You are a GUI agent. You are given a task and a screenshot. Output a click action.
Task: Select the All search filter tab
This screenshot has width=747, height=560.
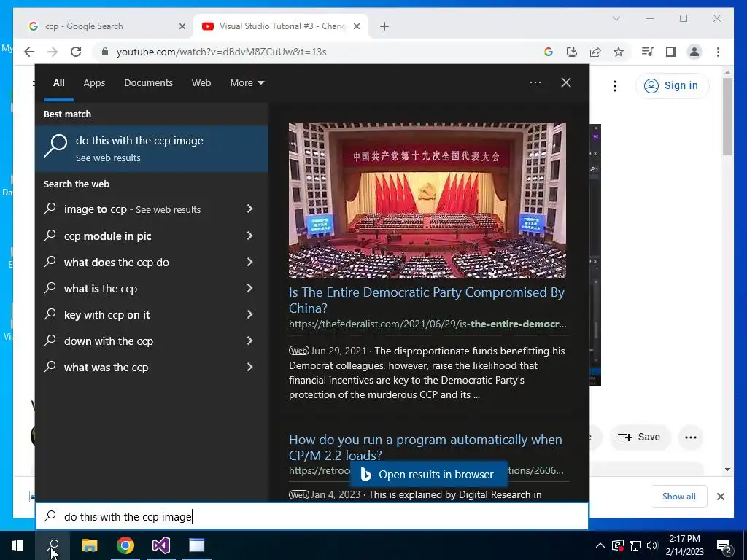[58, 83]
